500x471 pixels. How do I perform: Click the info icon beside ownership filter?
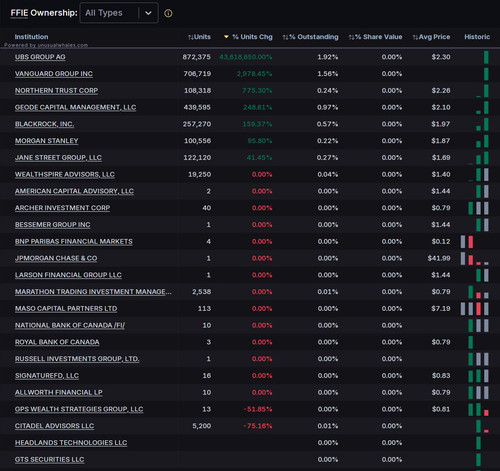[168, 13]
